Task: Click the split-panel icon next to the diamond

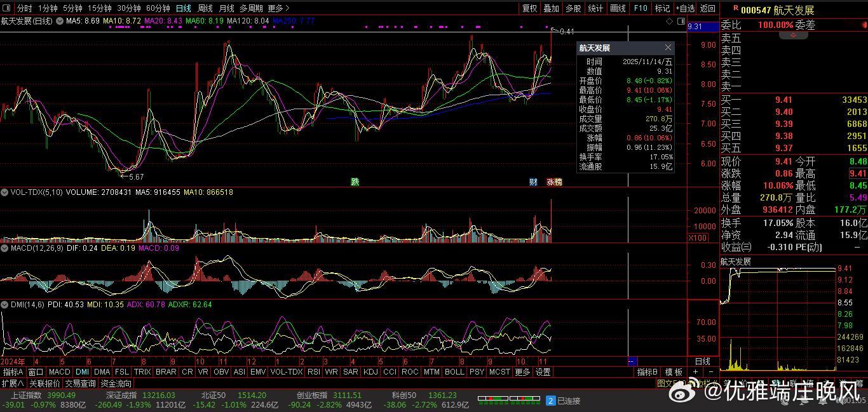Action: point(681,22)
